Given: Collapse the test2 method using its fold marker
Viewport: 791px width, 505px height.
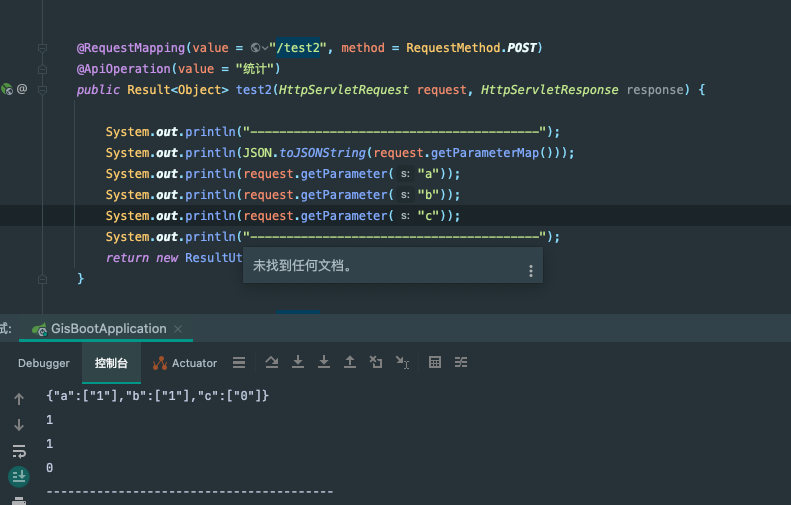Looking at the screenshot, I should (x=42, y=90).
